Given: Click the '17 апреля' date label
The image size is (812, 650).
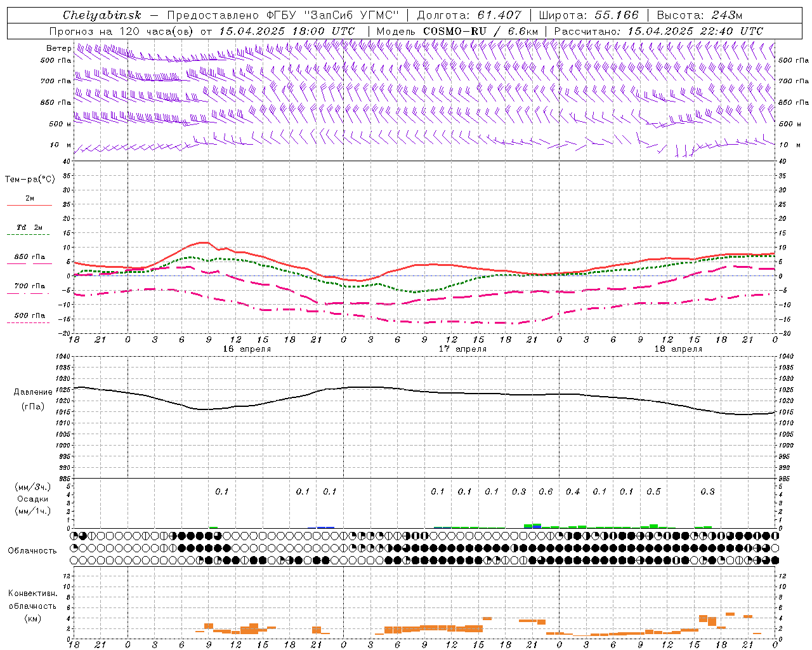Looking at the screenshot, I should (462, 349).
